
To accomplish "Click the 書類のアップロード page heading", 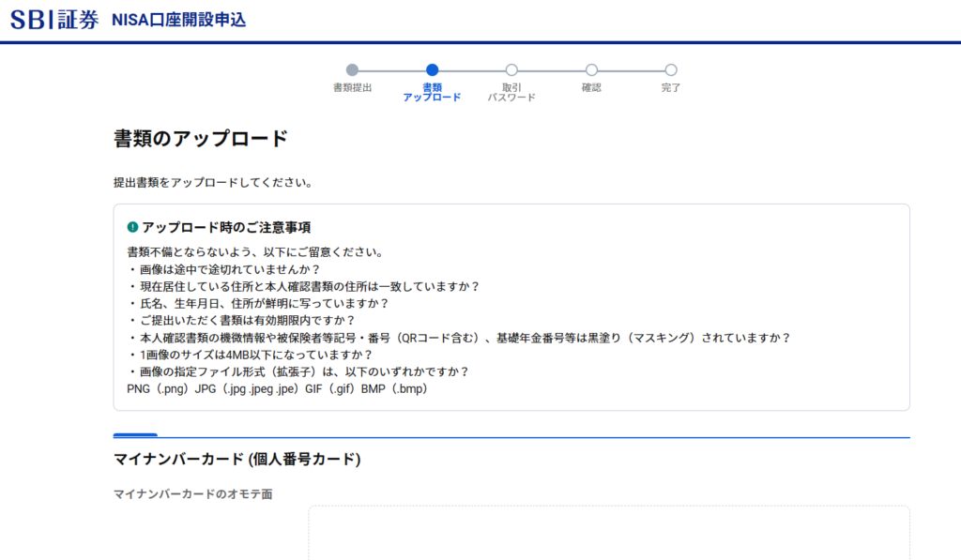I will 200,139.
